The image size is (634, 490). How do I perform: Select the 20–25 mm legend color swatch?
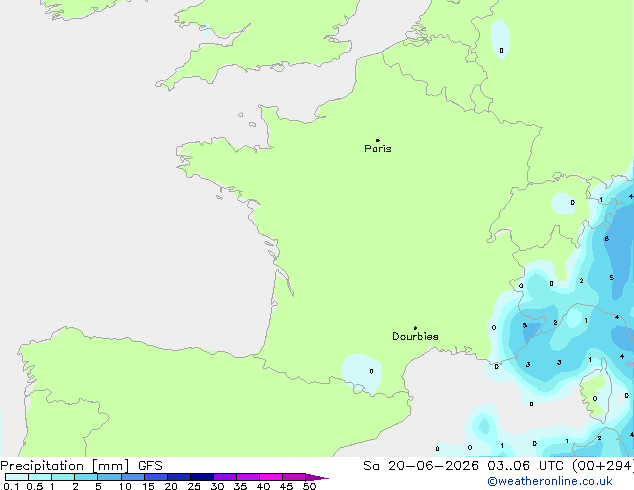[x=179, y=477]
